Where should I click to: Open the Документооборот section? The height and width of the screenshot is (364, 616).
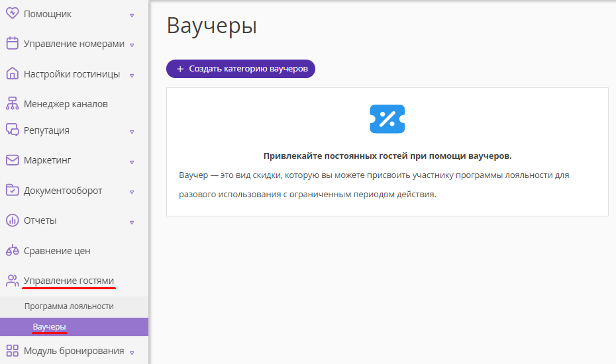(x=63, y=191)
